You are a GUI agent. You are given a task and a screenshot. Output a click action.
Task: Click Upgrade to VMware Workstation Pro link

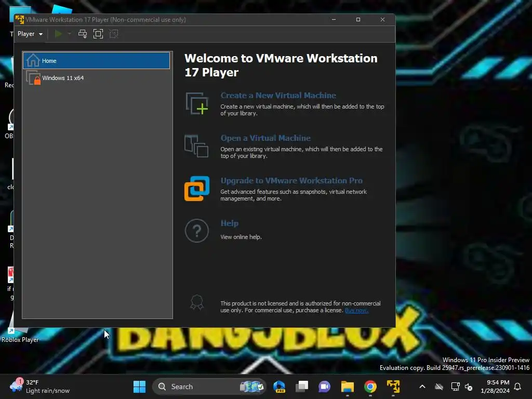(291, 180)
